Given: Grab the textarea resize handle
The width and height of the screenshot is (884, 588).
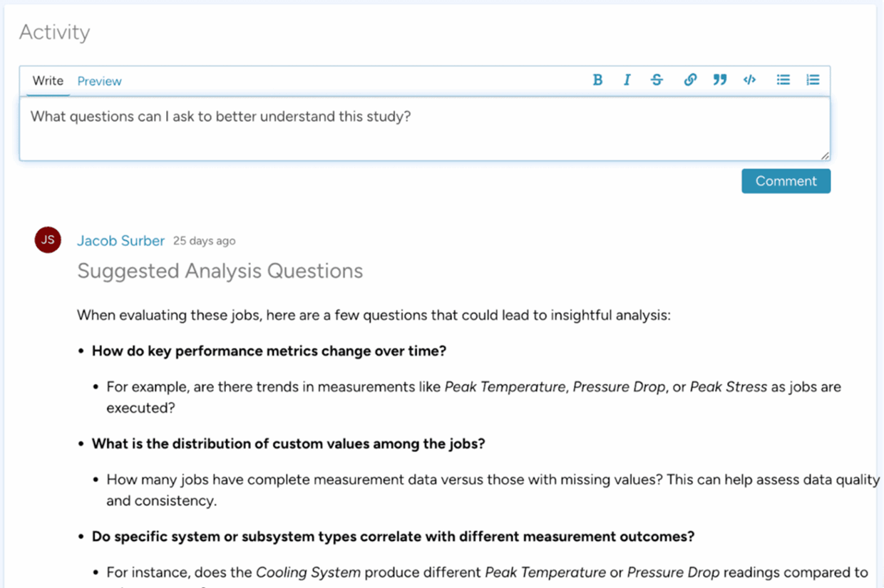Looking at the screenshot, I should [x=825, y=155].
